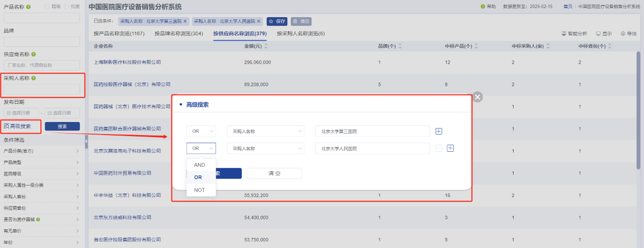Sort by 金额(元) column arrows

click(266, 46)
